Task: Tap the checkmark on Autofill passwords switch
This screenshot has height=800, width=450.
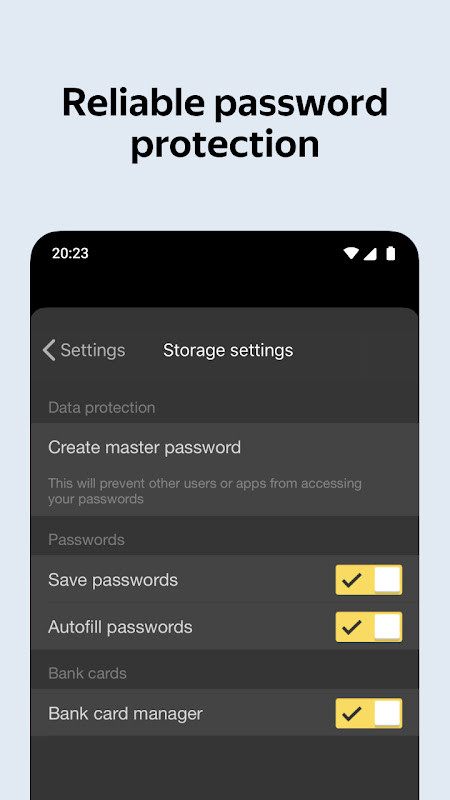Action: pos(352,627)
